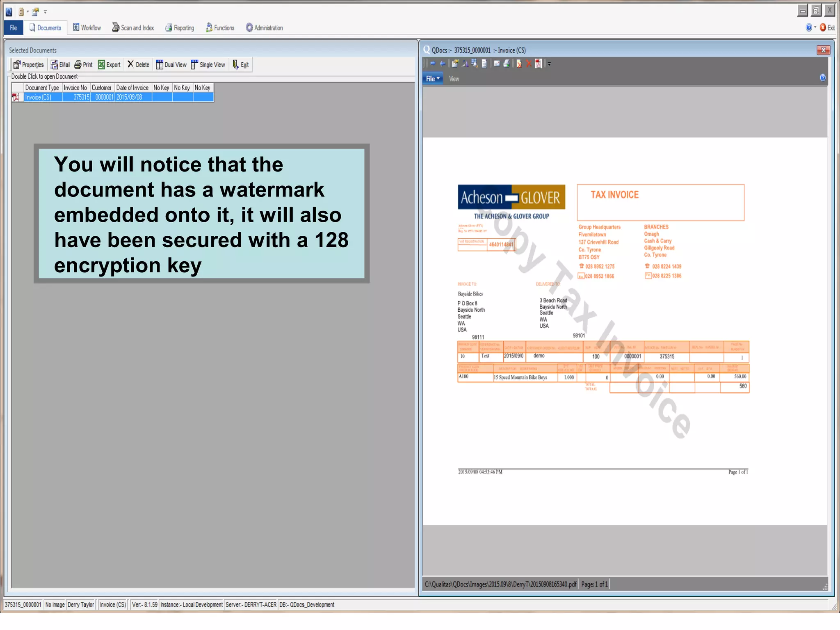840x630 pixels.
Task: Click the Server:- DERRYT-ACER status entry
Action: pyautogui.click(x=251, y=605)
